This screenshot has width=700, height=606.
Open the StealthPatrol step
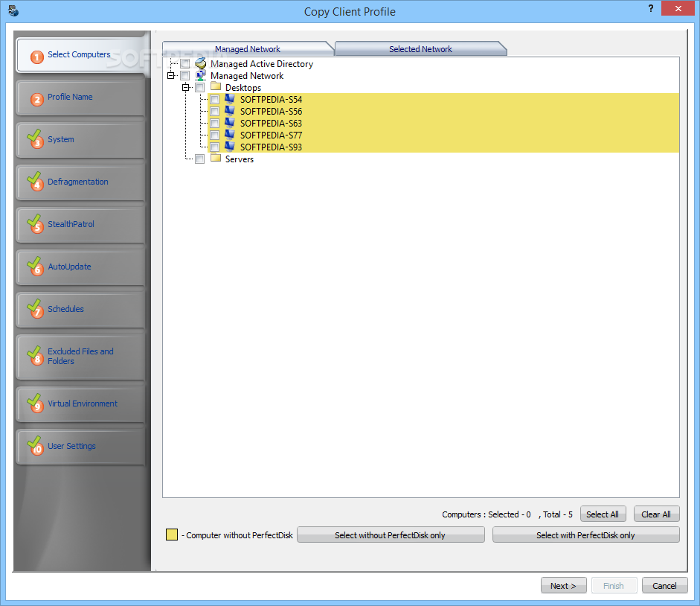point(81,225)
